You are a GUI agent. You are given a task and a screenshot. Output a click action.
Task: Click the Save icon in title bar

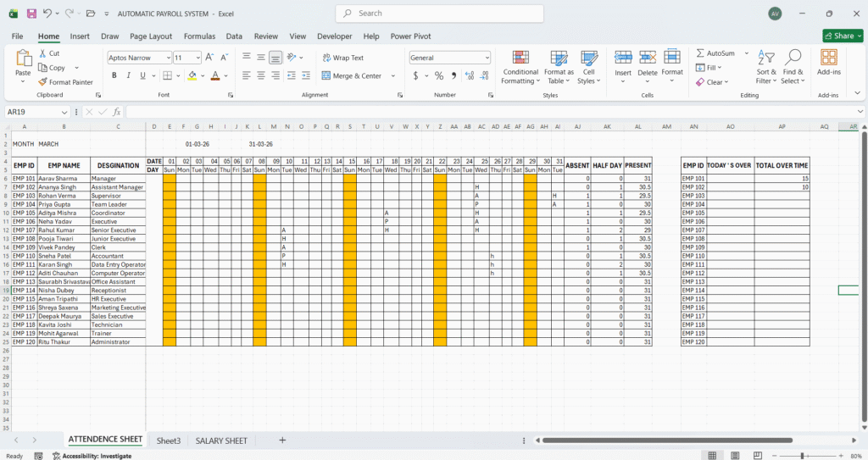coord(31,14)
